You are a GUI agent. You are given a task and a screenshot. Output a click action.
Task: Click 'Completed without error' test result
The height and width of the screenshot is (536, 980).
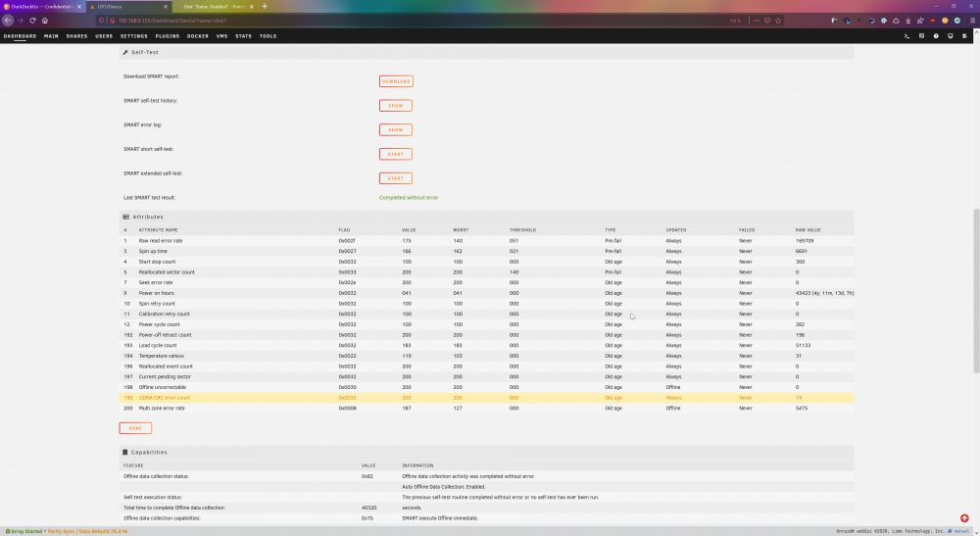coord(409,197)
